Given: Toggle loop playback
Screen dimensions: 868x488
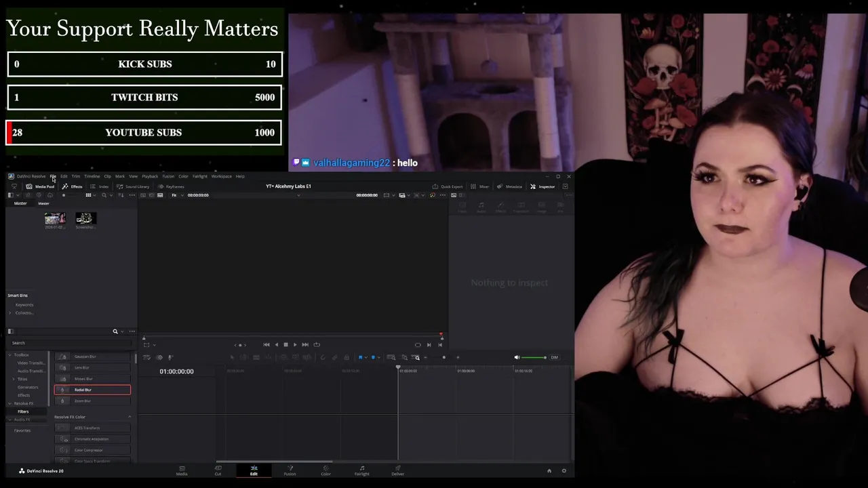Looking at the screenshot, I should (x=317, y=344).
